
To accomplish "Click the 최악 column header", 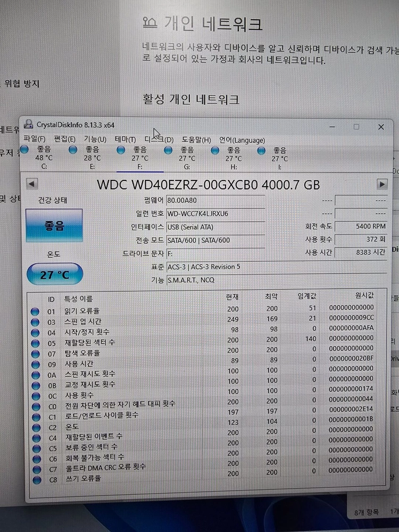I will 271,296.
